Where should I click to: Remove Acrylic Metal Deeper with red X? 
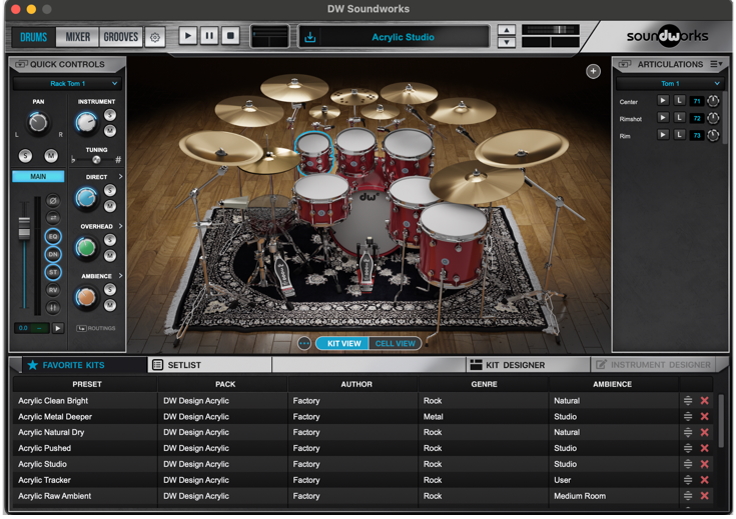pos(704,417)
